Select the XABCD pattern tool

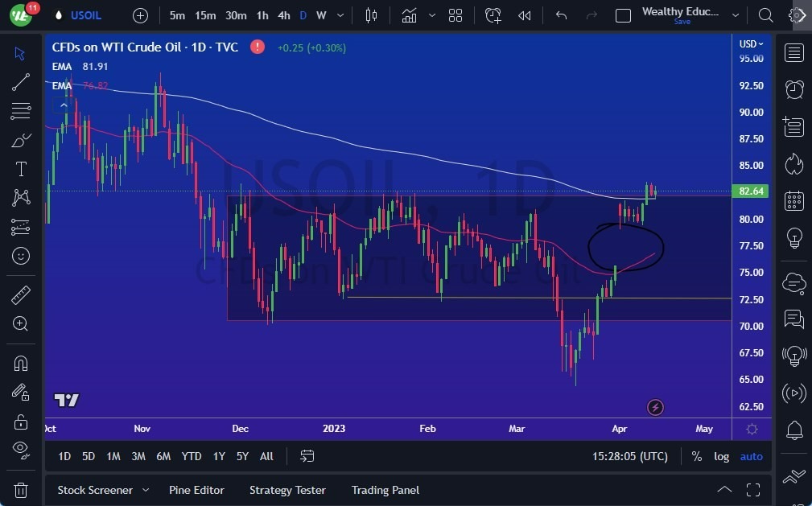coord(20,198)
